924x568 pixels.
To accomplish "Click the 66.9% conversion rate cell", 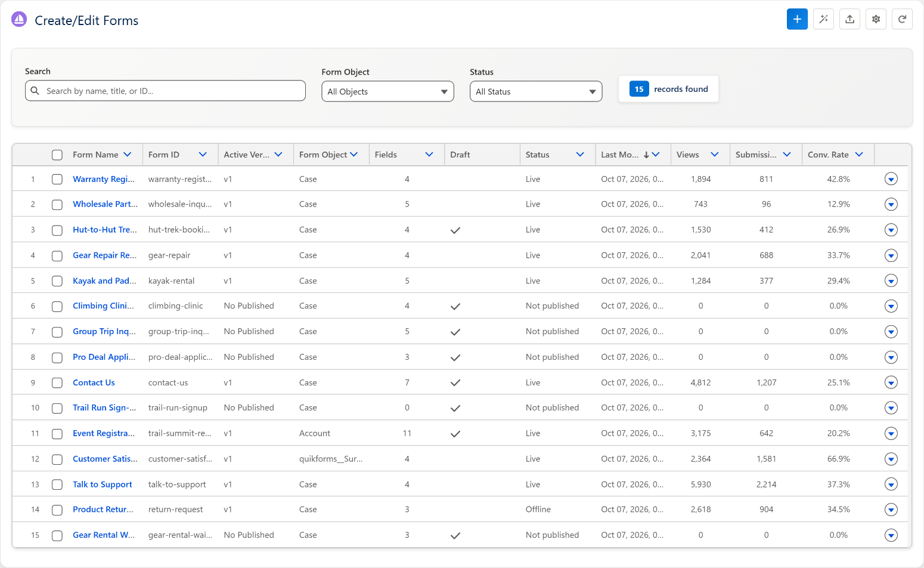I will [x=838, y=459].
